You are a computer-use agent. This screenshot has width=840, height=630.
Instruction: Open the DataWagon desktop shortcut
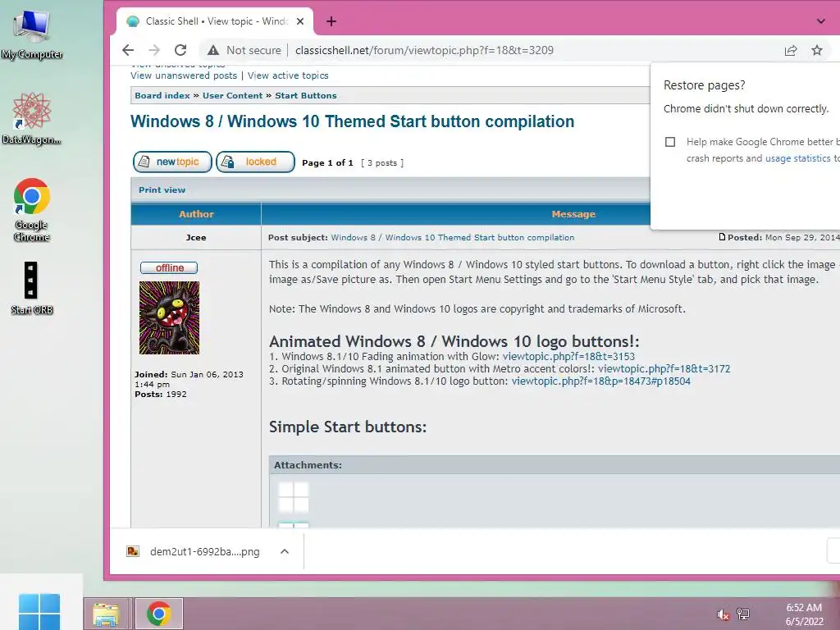pyautogui.click(x=32, y=119)
